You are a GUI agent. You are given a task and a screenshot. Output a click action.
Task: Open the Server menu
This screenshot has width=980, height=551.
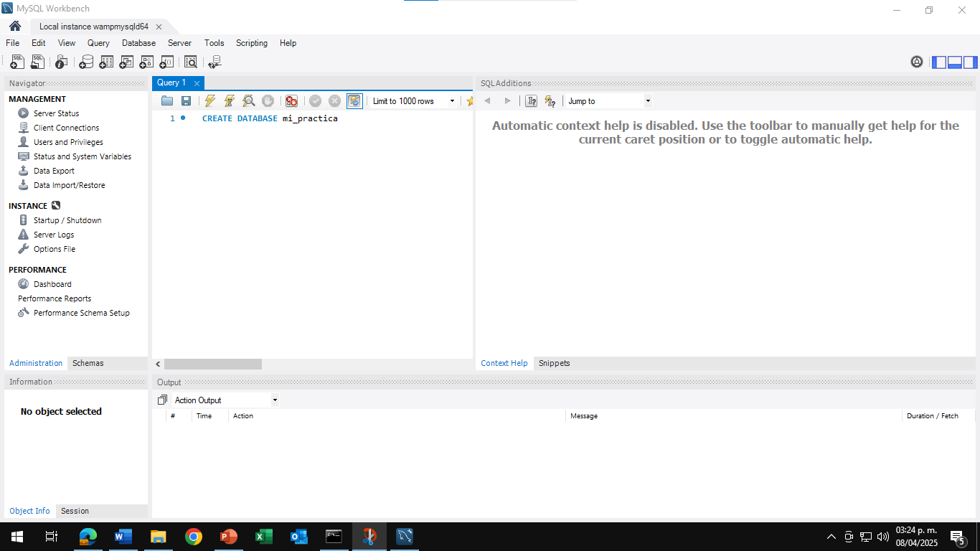tap(179, 43)
